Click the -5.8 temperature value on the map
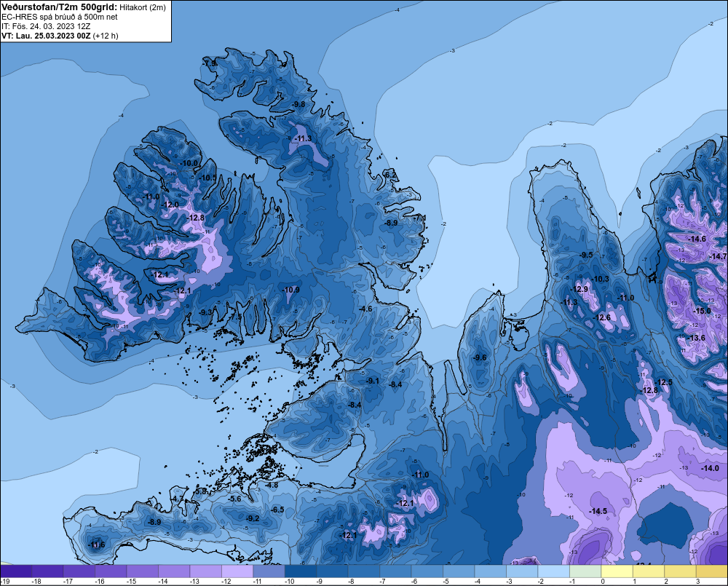This screenshot has width=728, height=586. click(x=200, y=491)
